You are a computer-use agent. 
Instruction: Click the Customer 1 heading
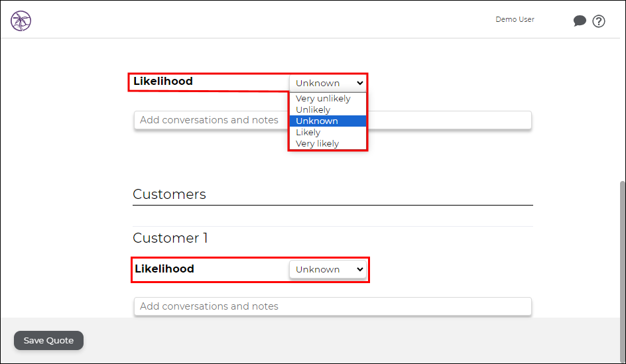170,238
